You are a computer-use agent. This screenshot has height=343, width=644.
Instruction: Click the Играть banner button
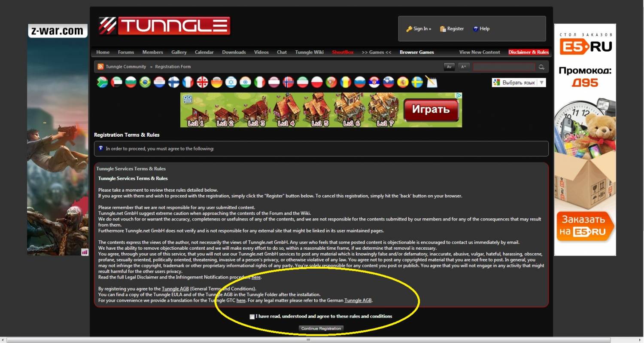tap(431, 109)
